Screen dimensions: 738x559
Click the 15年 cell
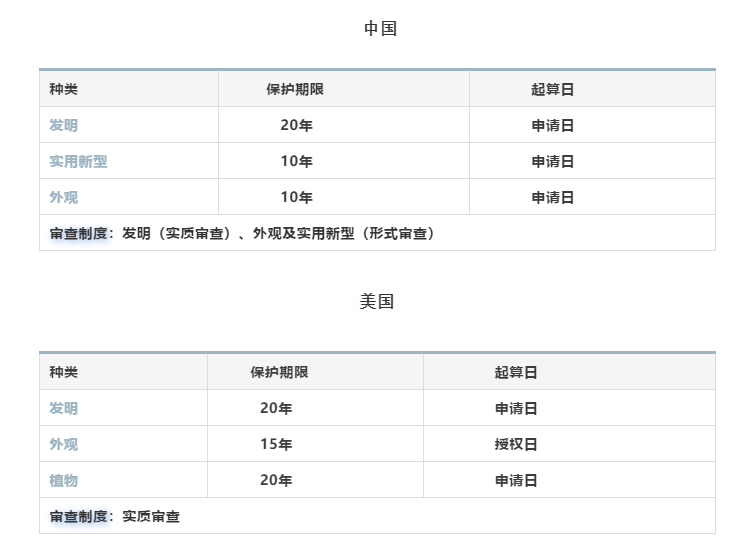[276, 445]
